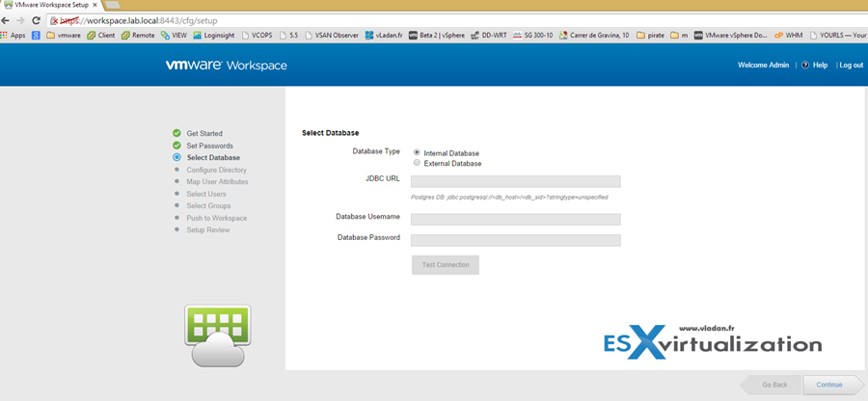
Task: Click the Test Connection button
Action: [x=445, y=265]
